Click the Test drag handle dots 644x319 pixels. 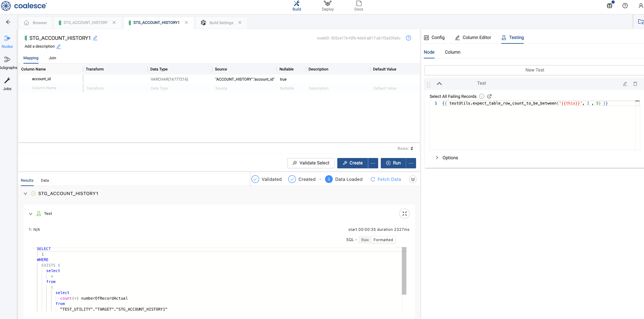click(428, 85)
